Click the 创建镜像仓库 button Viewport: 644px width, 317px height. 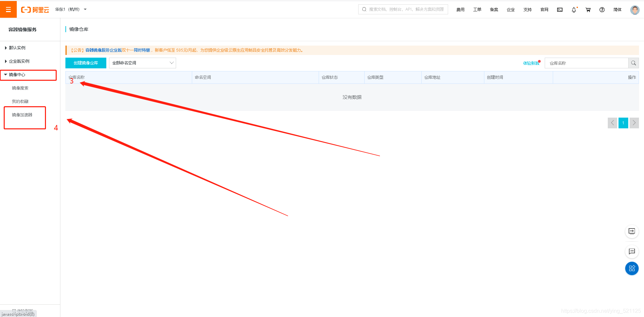click(86, 63)
